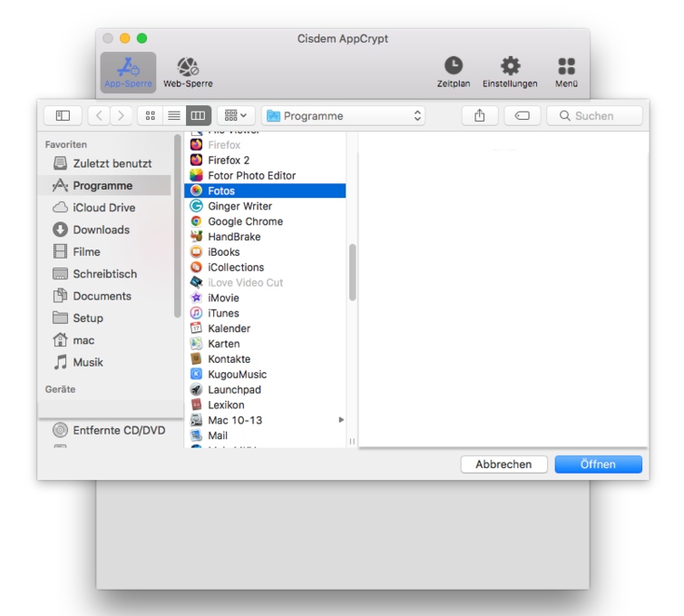Select Programme in sidebar favorites
This screenshot has width=684, height=616.
104,186
